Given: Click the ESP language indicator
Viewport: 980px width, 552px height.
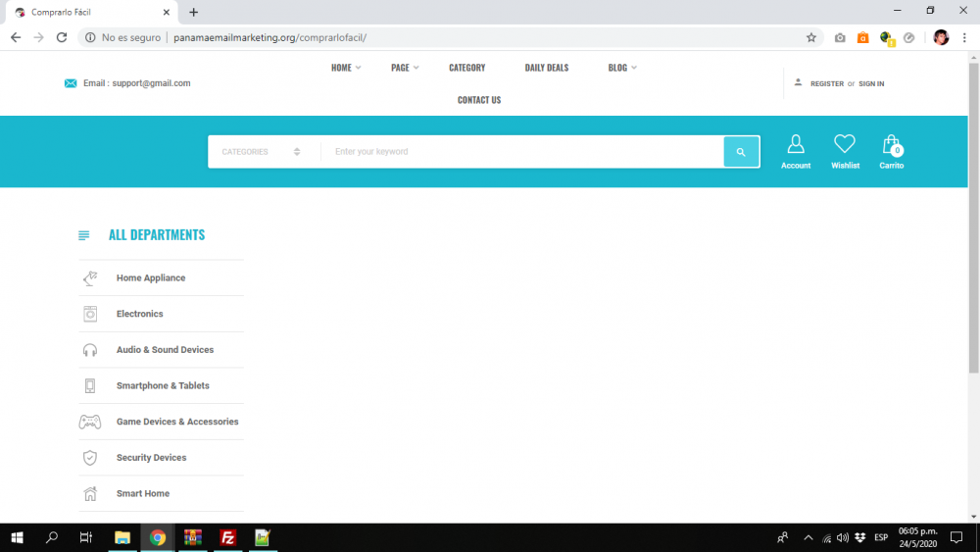Looking at the screenshot, I should click(x=881, y=537).
